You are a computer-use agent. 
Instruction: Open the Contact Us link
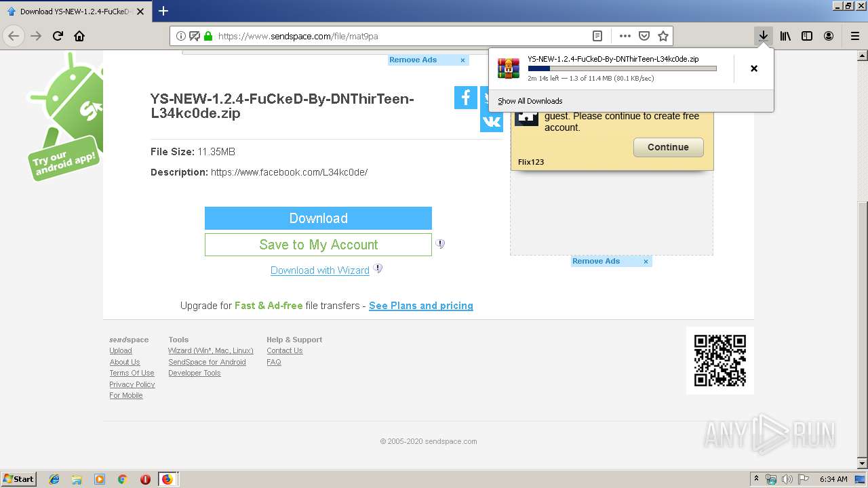pos(285,350)
